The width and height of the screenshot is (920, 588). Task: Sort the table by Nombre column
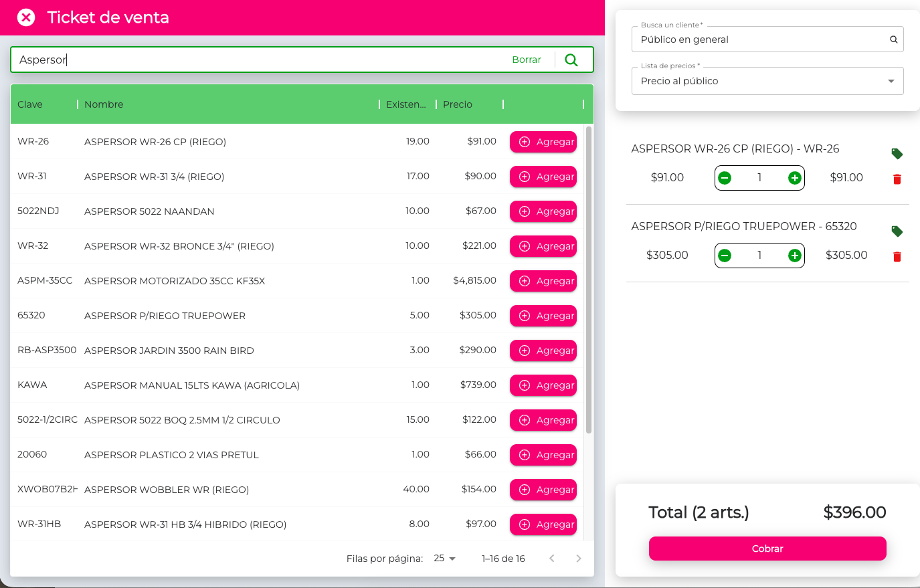[x=104, y=104]
